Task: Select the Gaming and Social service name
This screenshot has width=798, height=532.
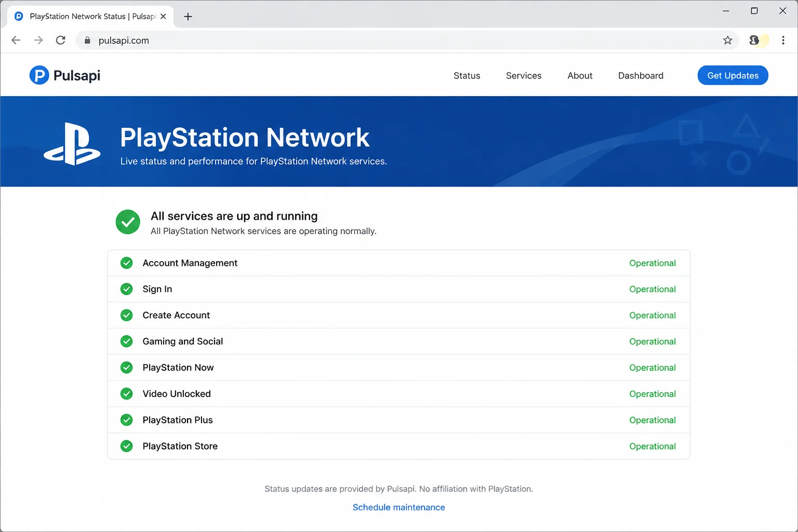Action: (182, 341)
